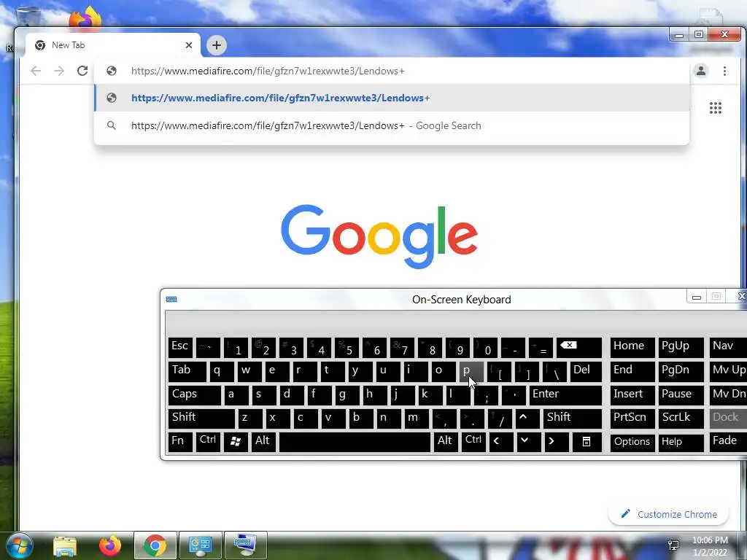This screenshot has width=747, height=560.
Task: Click the Pause key
Action: 681,394
